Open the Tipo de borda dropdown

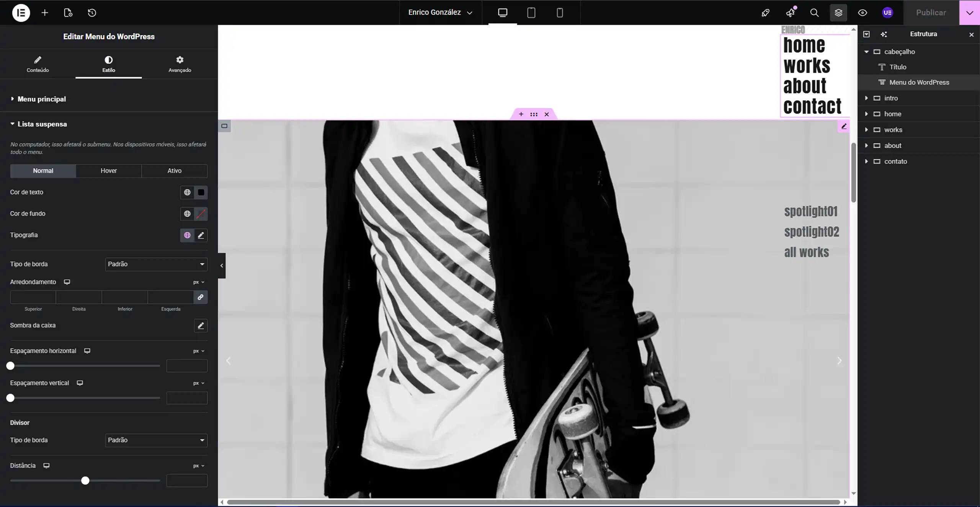coord(156,264)
